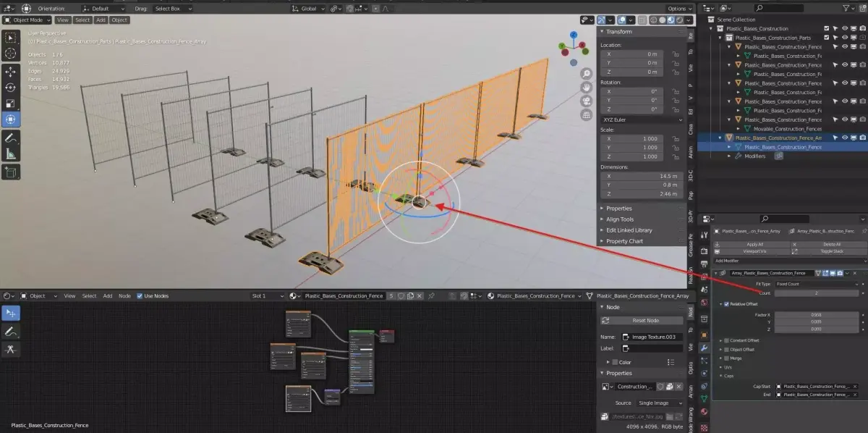Select the Annotate tool in viewport toolbar

(11, 138)
